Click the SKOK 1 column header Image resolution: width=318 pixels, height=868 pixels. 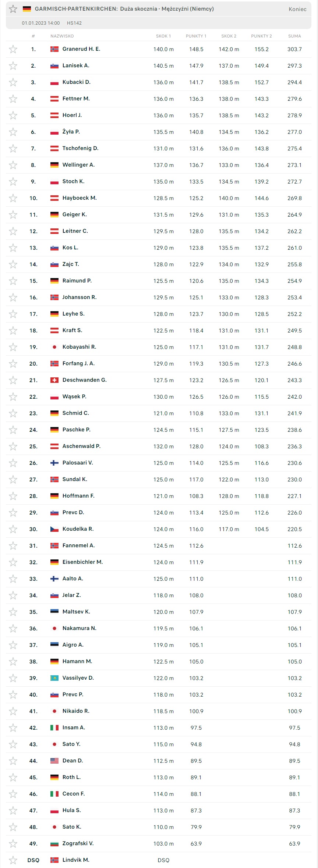point(163,36)
